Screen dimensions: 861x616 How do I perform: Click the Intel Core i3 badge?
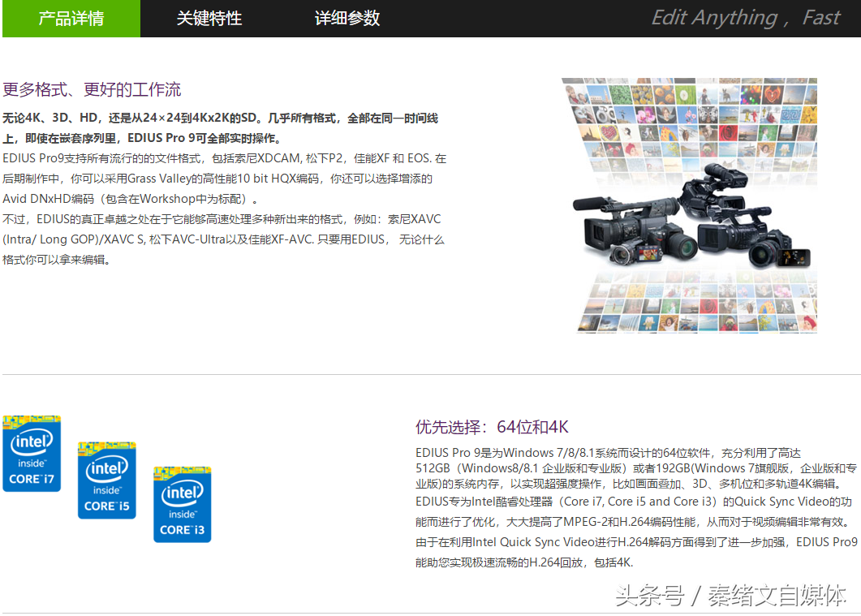click(183, 505)
